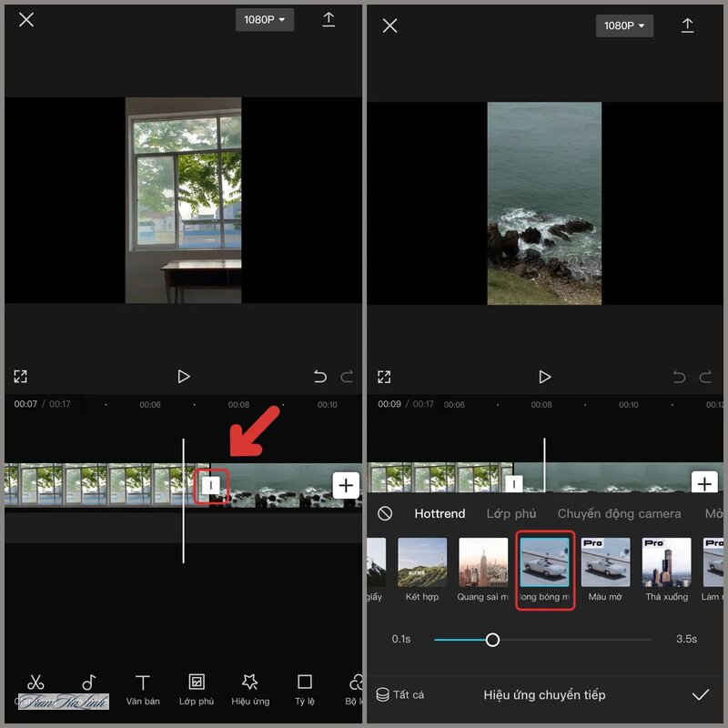Tap export upload icon in left screen

329,19
